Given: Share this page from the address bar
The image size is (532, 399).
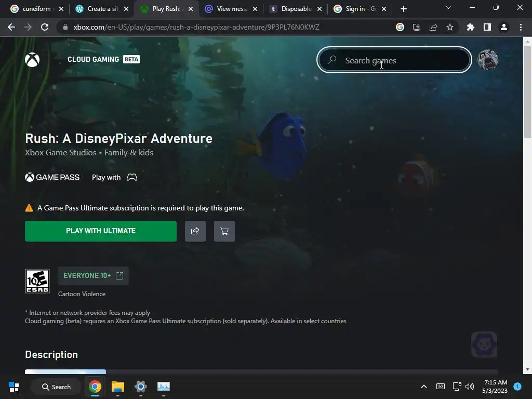Looking at the screenshot, I should (433, 27).
